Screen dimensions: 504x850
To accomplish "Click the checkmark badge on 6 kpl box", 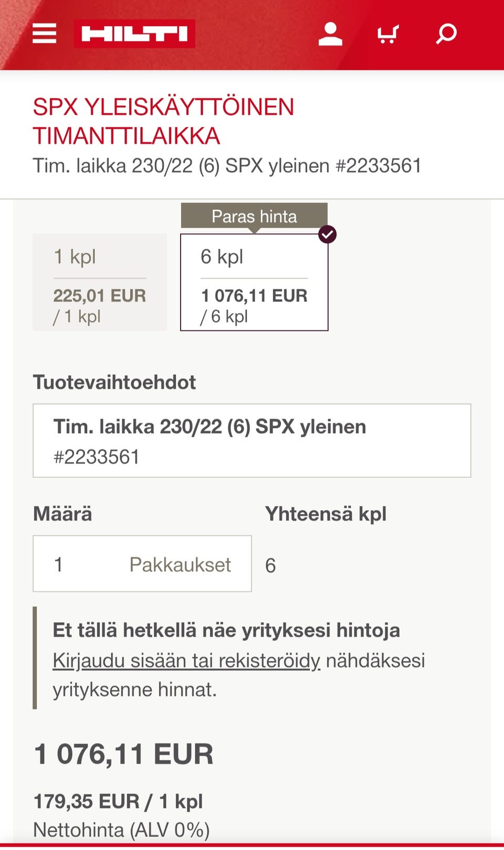I will coord(328,234).
